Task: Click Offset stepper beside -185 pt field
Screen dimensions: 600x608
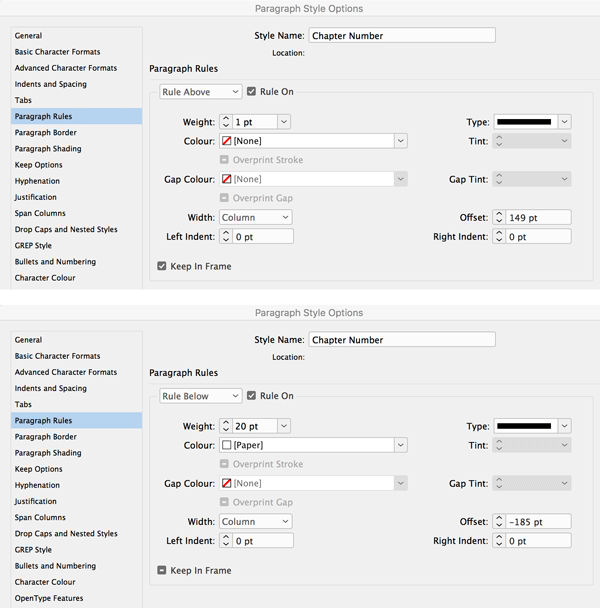Action: pyautogui.click(x=498, y=521)
